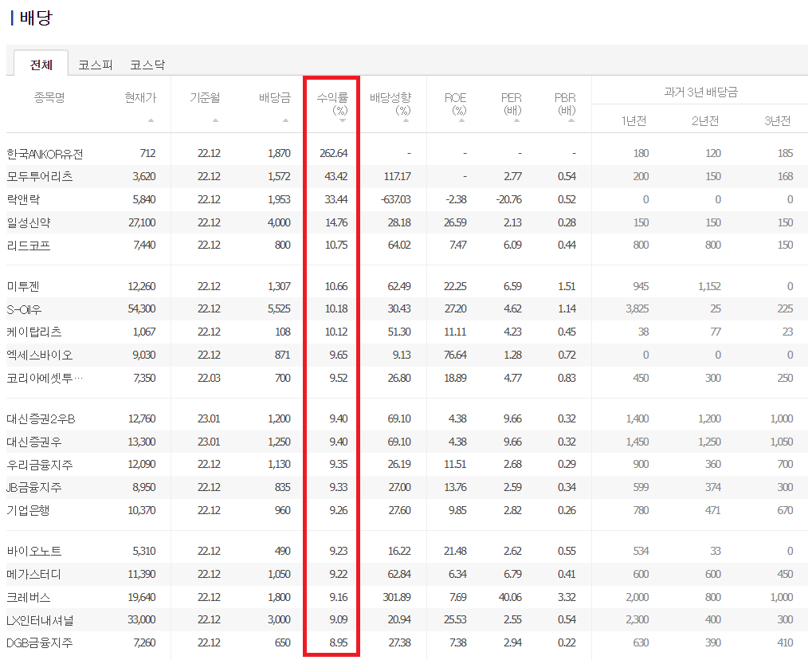This screenshot has height=660, width=812.
Task: Open stock 한국ANKOR유전
Action: pos(45,154)
